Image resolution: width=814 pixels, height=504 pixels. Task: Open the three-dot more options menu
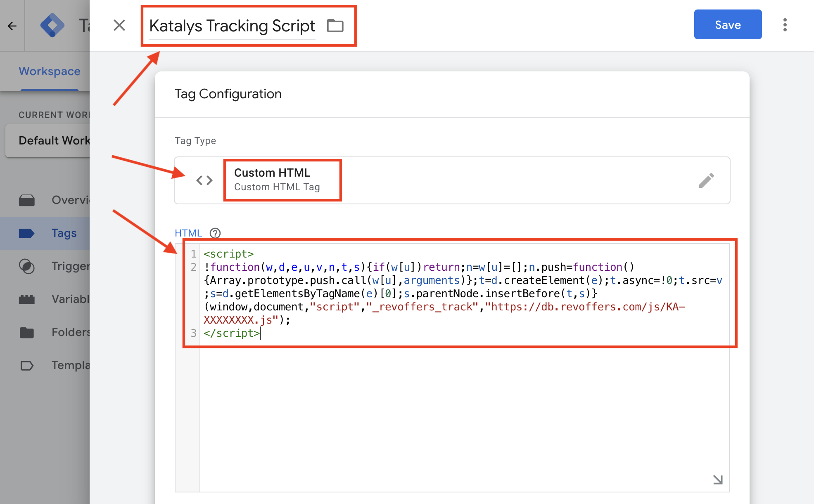[785, 25]
